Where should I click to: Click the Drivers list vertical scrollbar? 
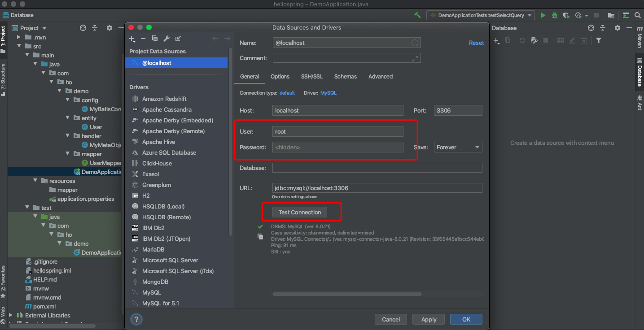click(x=231, y=141)
